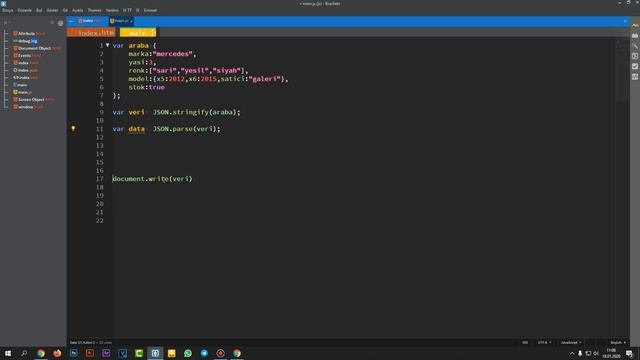The height and width of the screenshot is (360, 640).
Task: Open Attribute html file in tree
Action: [29, 33]
